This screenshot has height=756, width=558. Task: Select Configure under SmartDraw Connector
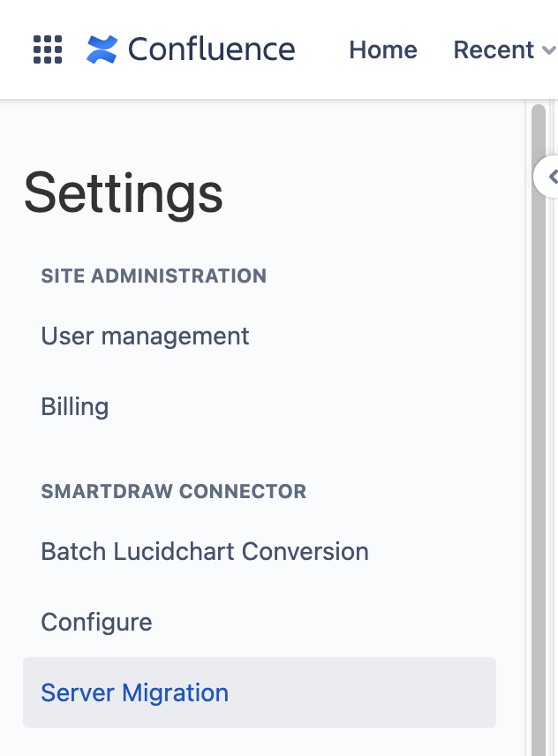click(96, 622)
